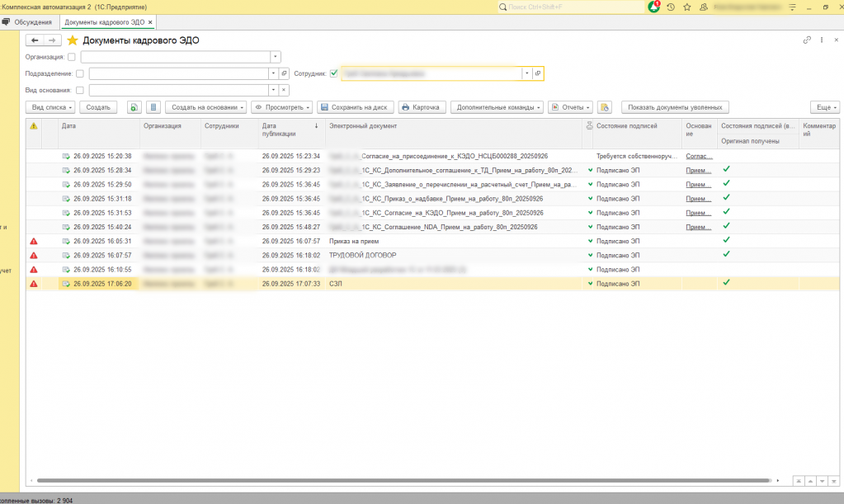Screen dimensions: 844x504
Task: Click the search field in title bar
Action: pos(571,7)
